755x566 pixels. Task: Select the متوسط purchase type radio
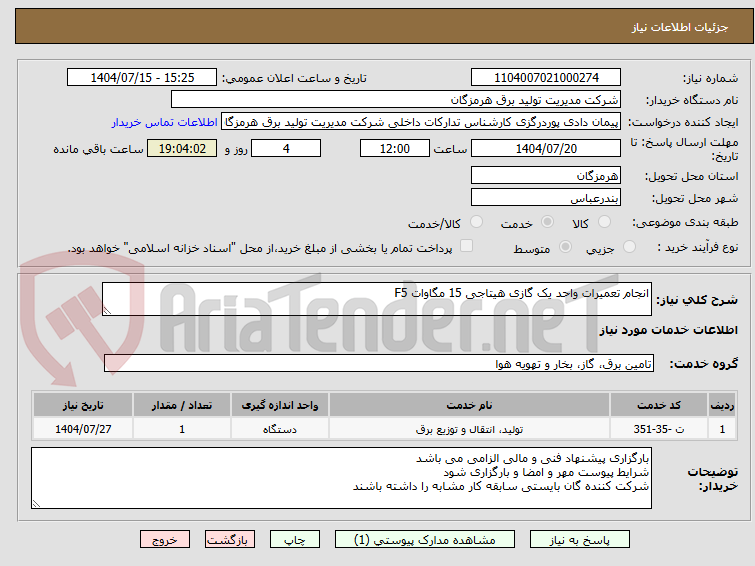[565, 247]
